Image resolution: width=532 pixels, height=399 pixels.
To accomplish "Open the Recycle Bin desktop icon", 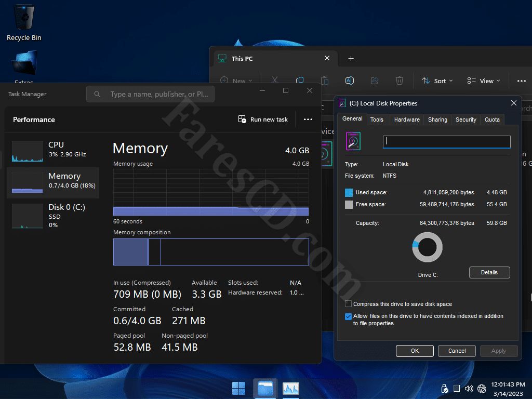I will (24, 23).
